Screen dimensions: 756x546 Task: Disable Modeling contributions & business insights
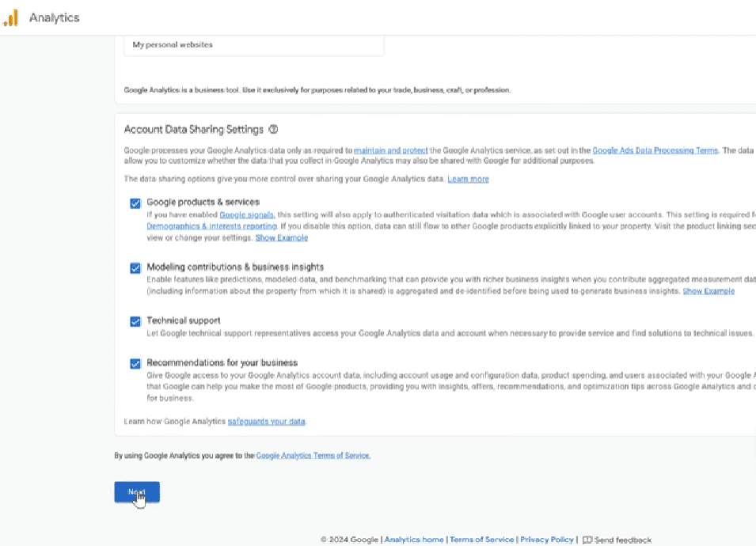[x=135, y=267]
